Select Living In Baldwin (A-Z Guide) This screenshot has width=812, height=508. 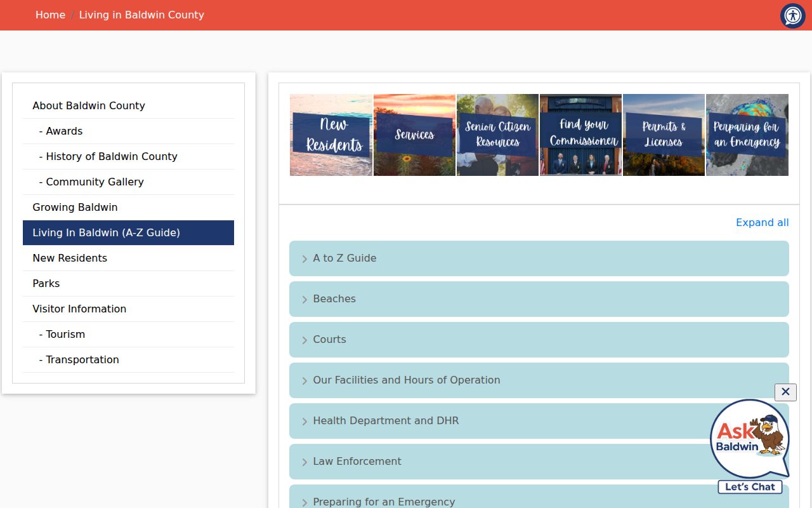pos(128,233)
